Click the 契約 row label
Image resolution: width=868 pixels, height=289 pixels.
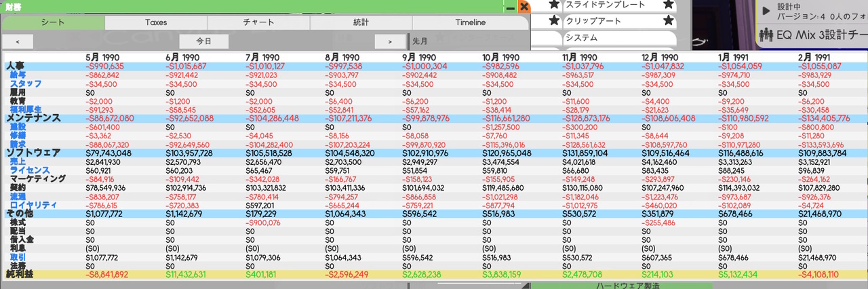pyautogui.click(x=18, y=187)
